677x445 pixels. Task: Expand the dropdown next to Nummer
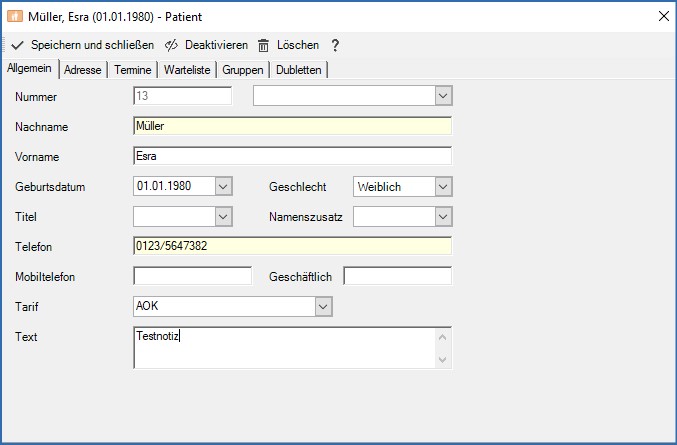pyautogui.click(x=443, y=96)
